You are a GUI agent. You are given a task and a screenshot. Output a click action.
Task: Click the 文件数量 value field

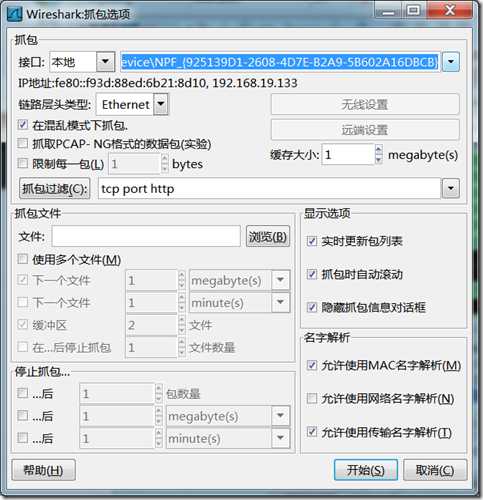tap(151, 347)
